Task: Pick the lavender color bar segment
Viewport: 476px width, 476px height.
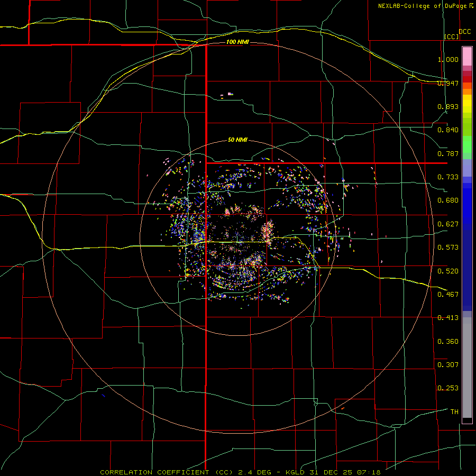Action: click(467, 168)
